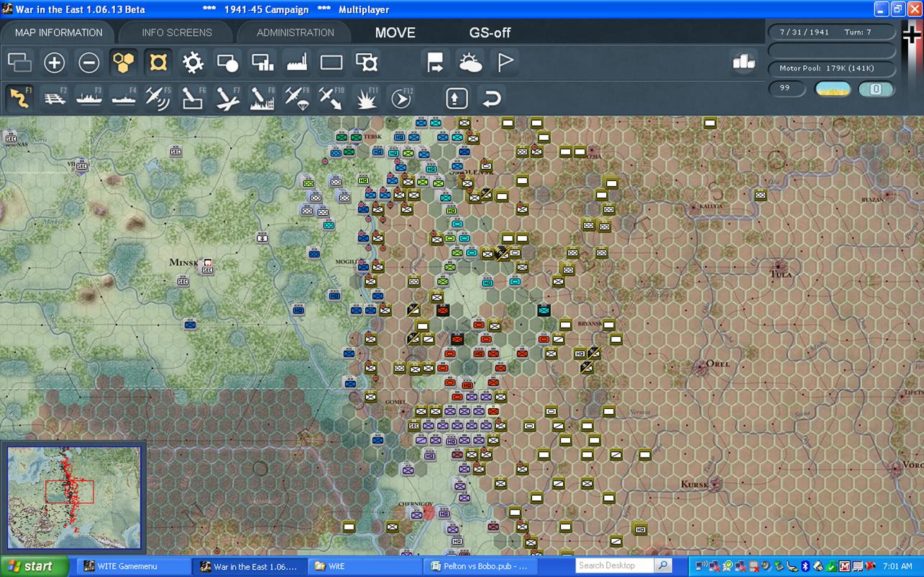Click the Windows start button
The height and width of the screenshot is (577, 924).
point(35,566)
